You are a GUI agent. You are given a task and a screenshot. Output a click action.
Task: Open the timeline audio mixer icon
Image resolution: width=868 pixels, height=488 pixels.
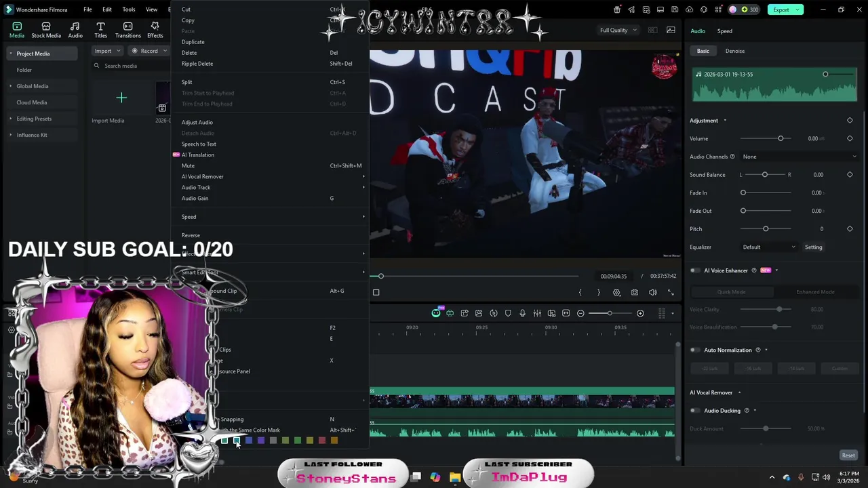537,313
